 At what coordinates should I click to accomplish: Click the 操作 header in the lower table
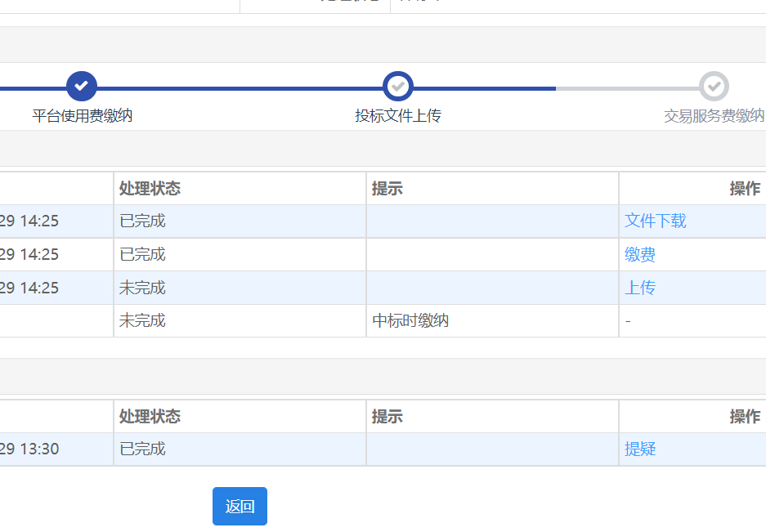(x=745, y=417)
